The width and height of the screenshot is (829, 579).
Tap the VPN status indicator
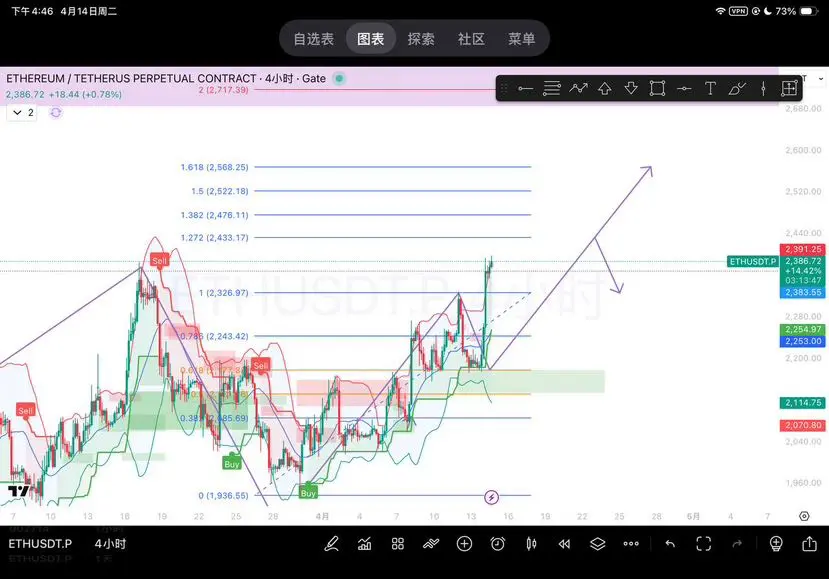738,11
